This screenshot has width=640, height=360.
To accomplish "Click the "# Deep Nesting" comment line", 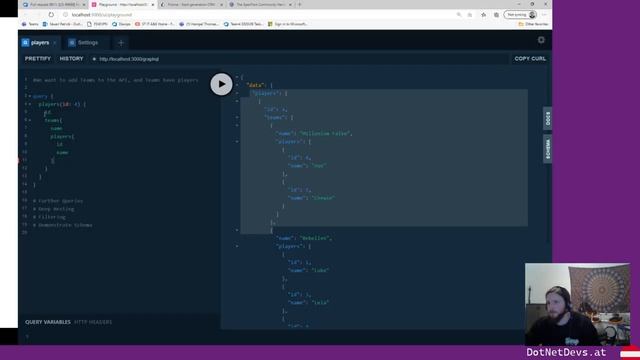I will [53, 209].
